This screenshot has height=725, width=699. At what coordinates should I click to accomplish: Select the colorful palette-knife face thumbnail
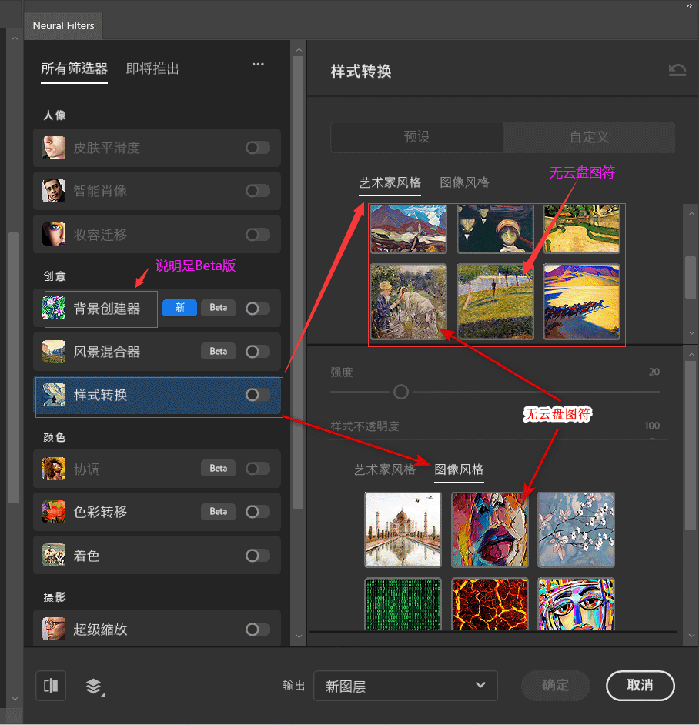[x=490, y=529]
